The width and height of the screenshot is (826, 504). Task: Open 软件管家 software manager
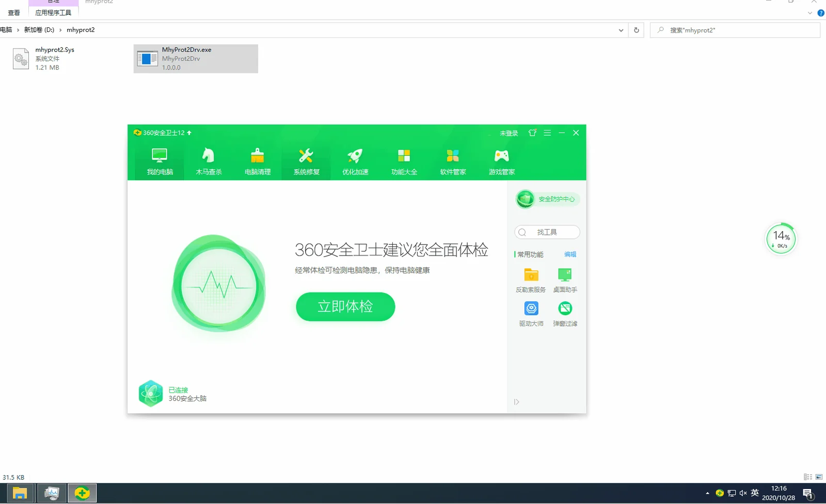[453, 161]
